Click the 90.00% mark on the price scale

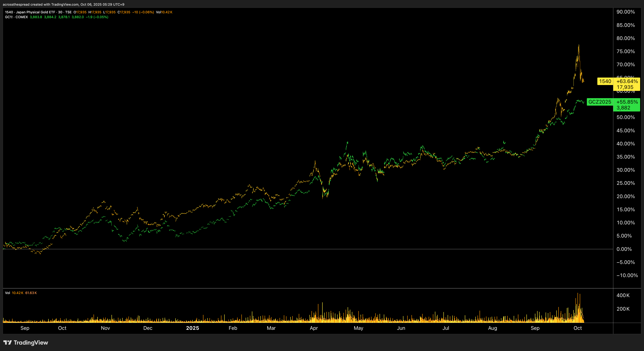click(625, 12)
